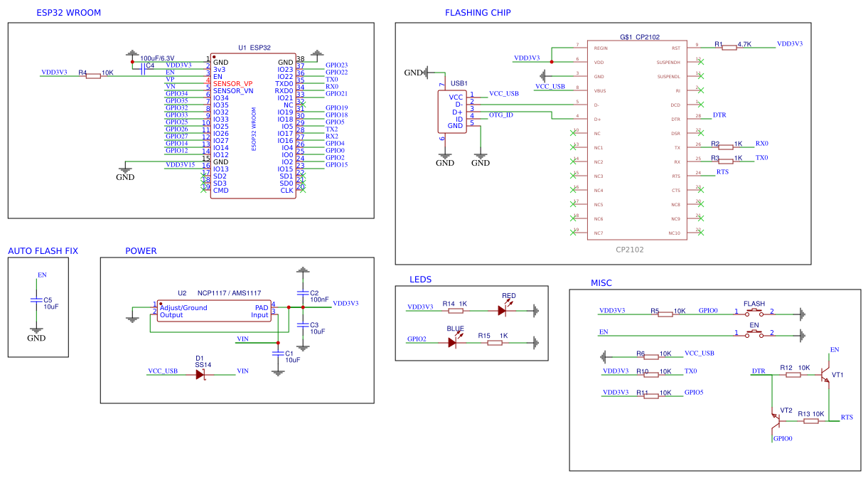Screen dimensions: 868x478
Task: Click the SS14 diode part text
Action: [203, 364]
